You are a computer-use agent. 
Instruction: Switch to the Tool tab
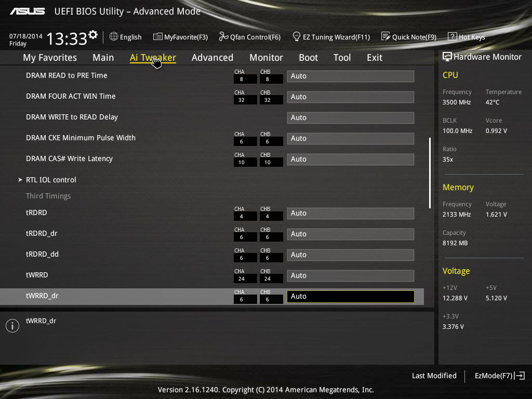[x=342, y=58]
